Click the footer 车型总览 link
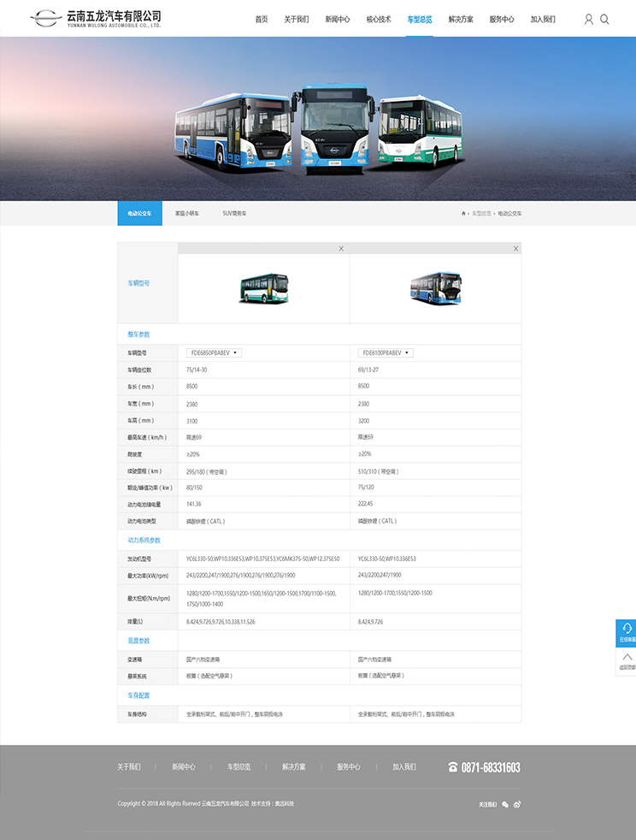This screenshot has width=636, height=840. (x=238, y=767)
